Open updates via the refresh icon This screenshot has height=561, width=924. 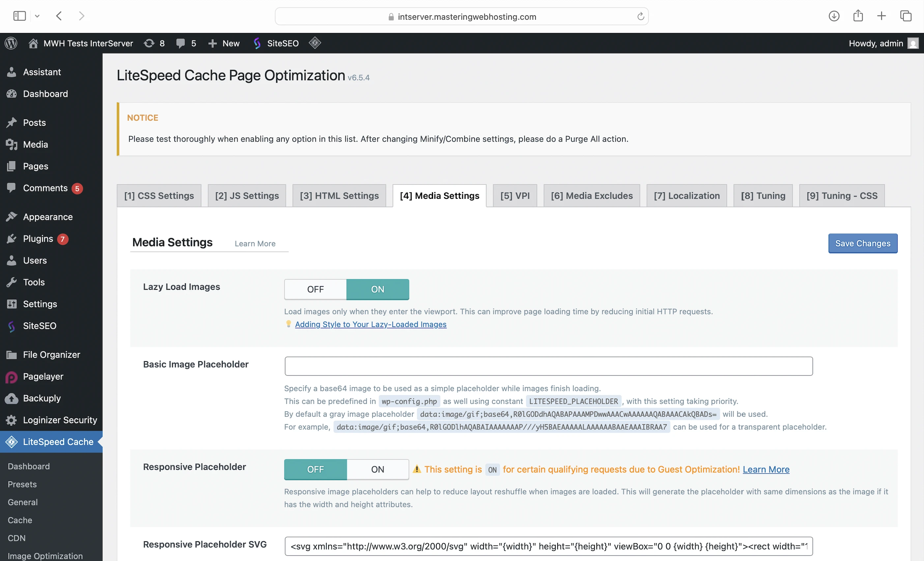tap(149, 43)
